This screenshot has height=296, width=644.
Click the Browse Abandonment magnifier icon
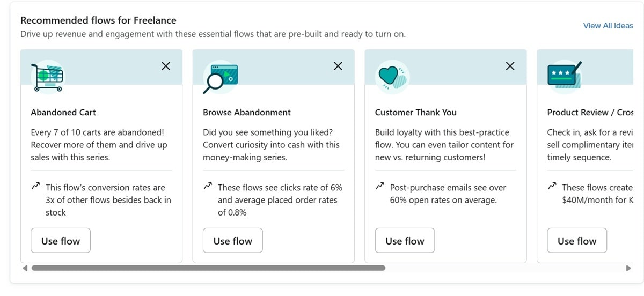click(220, 77)
